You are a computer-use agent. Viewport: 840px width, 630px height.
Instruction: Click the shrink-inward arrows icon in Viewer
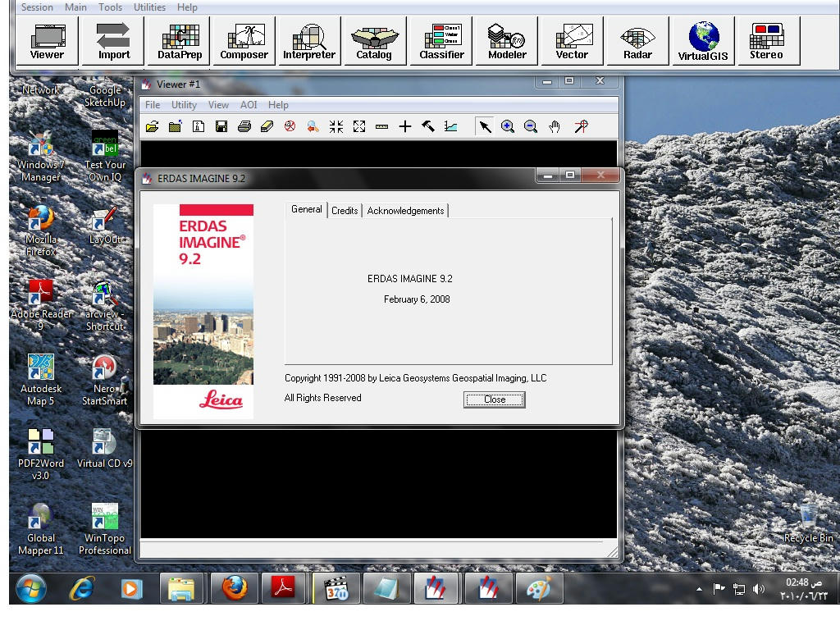336,126
